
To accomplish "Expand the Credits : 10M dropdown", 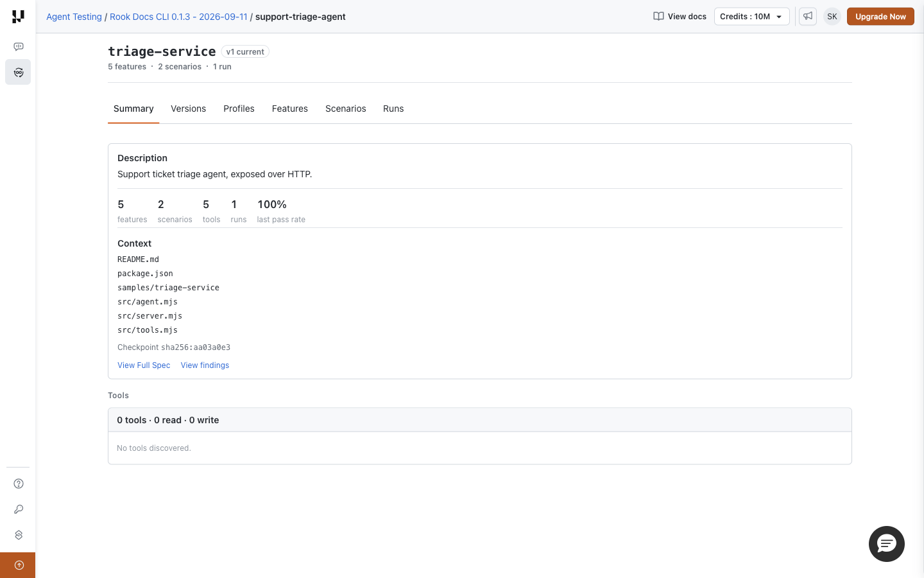I will [751, 17].
